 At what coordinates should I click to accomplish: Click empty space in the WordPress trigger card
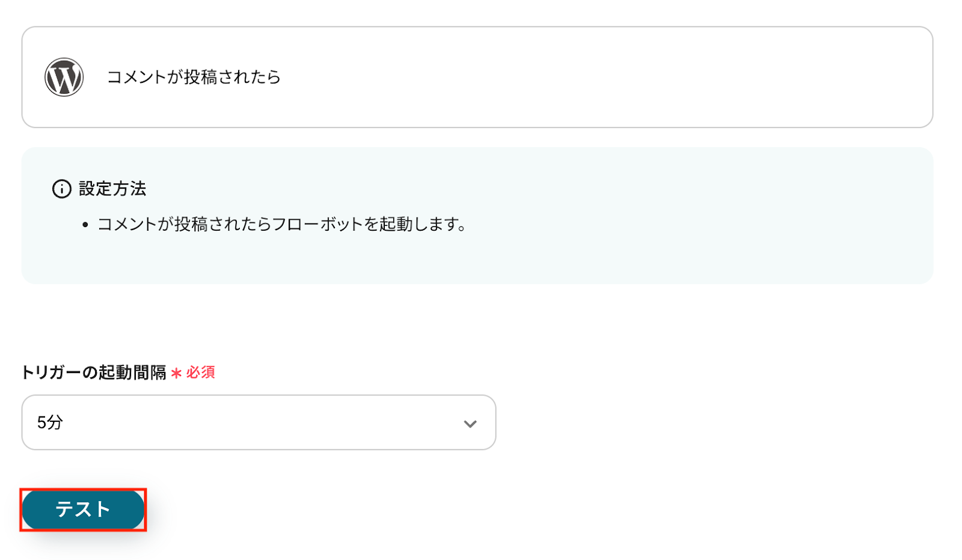point(601,77)
